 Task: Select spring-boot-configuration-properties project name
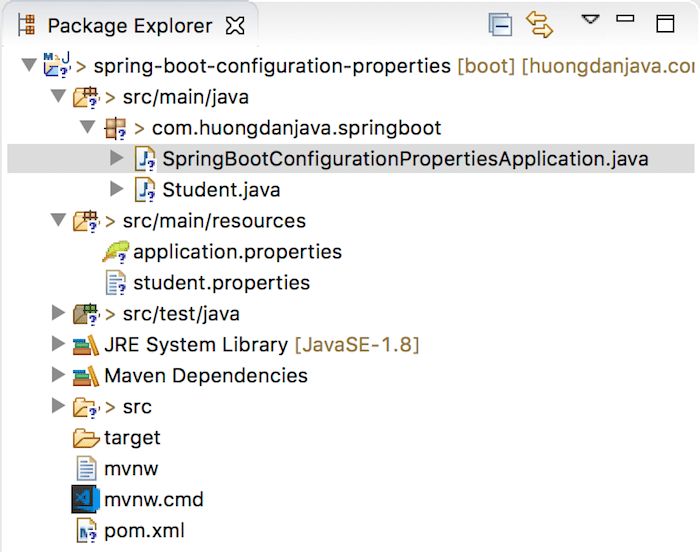pos(272,66)
